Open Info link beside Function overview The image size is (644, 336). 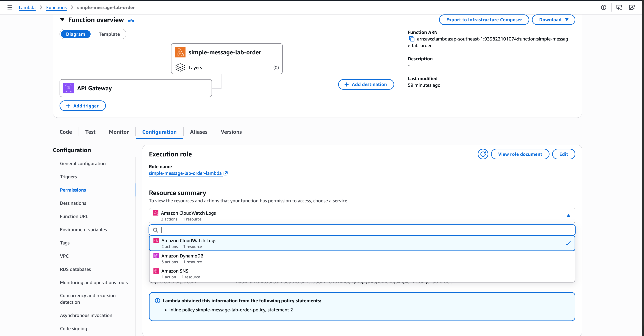point(130,21)
